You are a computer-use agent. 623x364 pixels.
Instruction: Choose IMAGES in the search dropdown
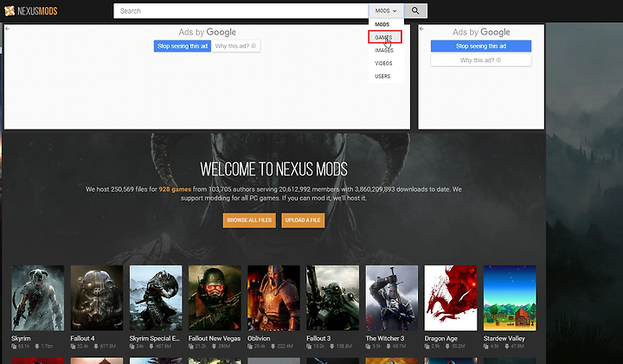(x=384, y=50)
